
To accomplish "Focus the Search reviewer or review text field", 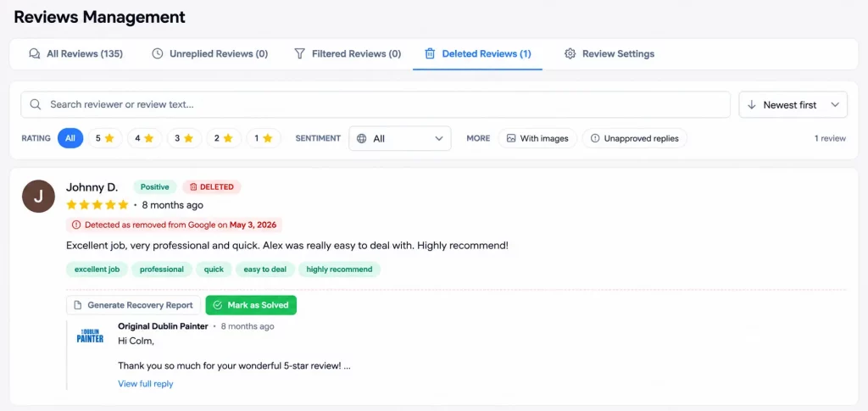I will (376, 104).
